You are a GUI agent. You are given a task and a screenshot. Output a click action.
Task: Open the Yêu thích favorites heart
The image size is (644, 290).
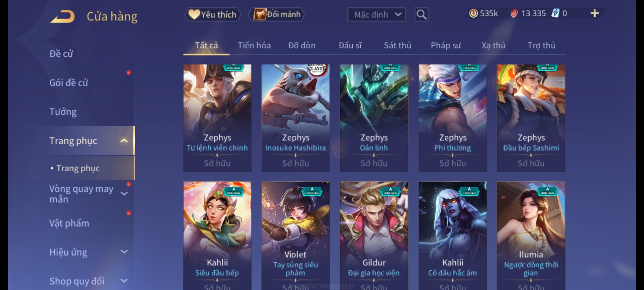point(213,15)
